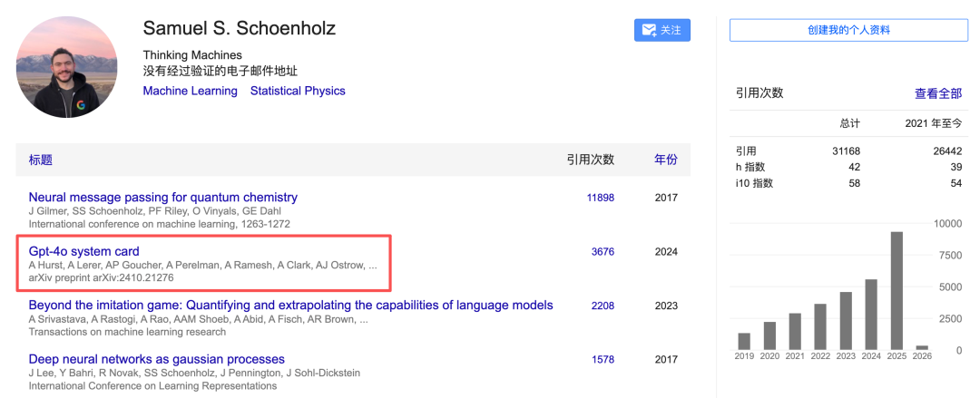The image size is (980, 398).
Task: Open the 2208 citation count link
Action: (x=603, y=306)
